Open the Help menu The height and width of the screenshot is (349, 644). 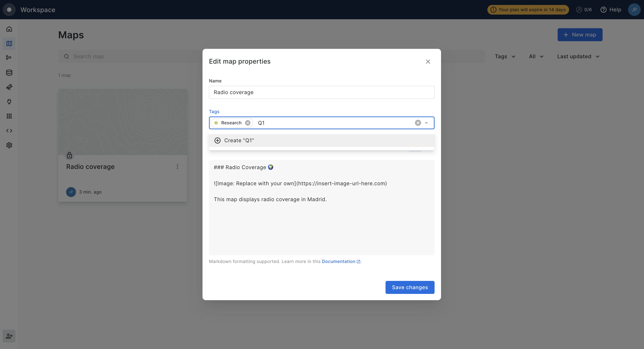[611, 10]
